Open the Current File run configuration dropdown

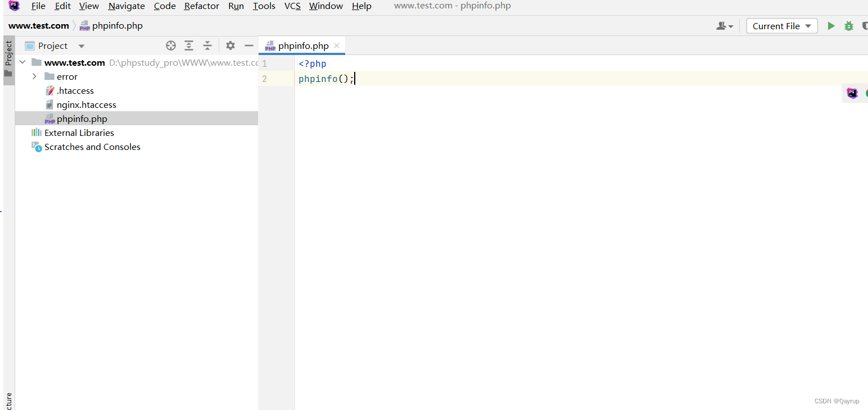click(x=781, y=26)
